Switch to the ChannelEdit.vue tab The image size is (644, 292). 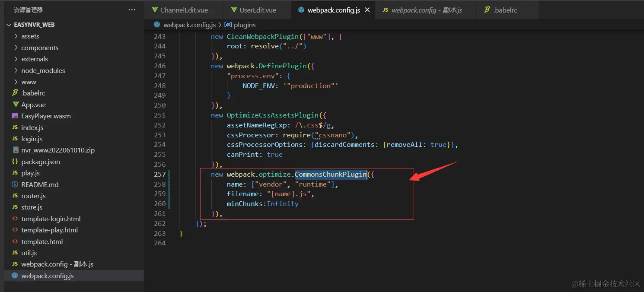tap(183, 10)
